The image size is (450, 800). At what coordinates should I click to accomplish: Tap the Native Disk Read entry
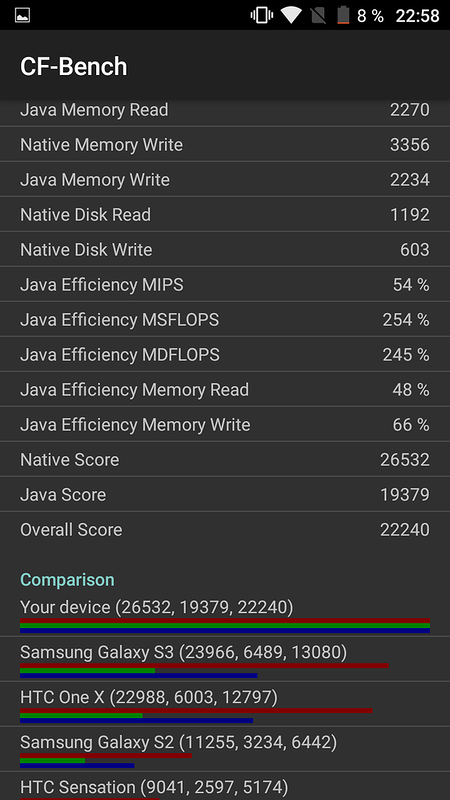pos(225,214)
